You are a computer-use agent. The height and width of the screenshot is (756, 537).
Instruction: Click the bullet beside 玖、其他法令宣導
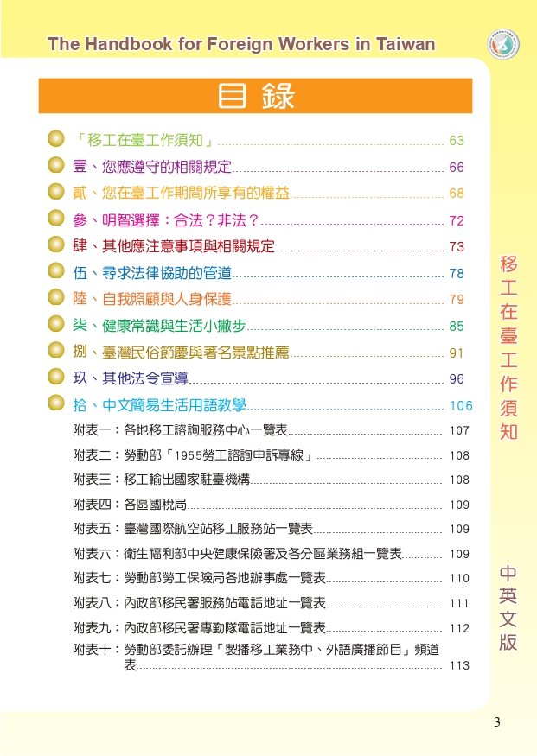point(56,377)
